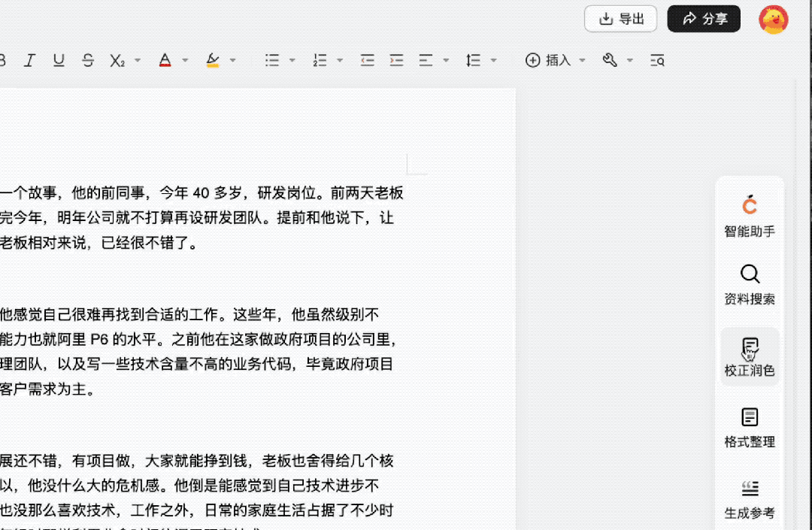Toggle strikethrough formatting
Image resolution: width=812 pixels, height=530 pixels.
[88, 61]
